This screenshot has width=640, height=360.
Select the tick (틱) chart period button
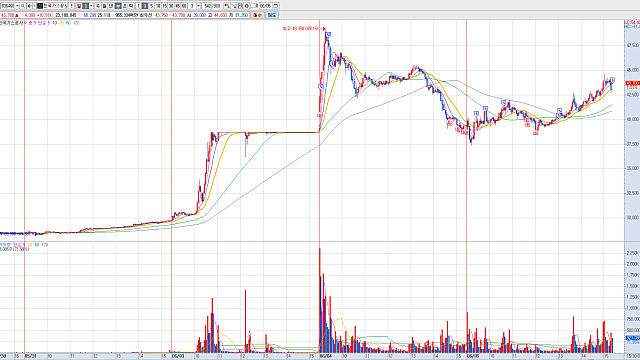pyautogui.click(x=131, y=6)
